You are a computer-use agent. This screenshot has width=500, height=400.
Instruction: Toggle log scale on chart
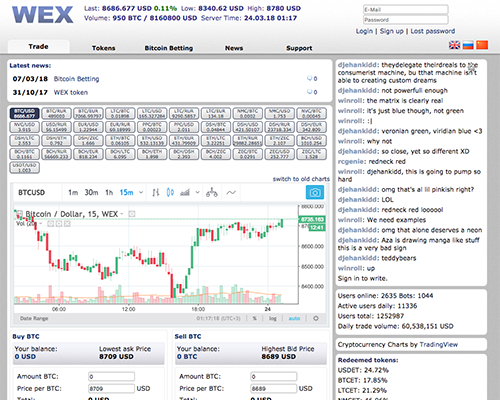(x=273, y=318)
